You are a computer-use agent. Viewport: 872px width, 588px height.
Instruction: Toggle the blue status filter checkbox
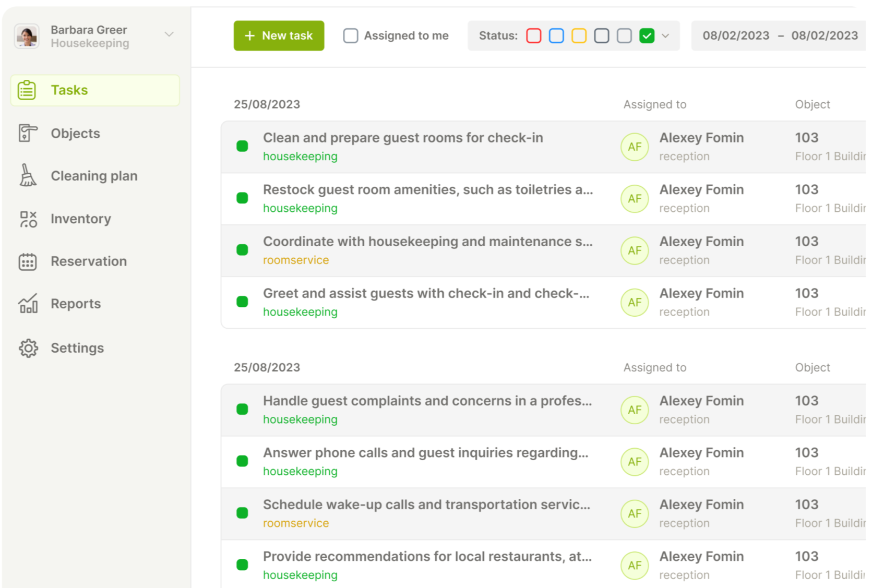556,35
